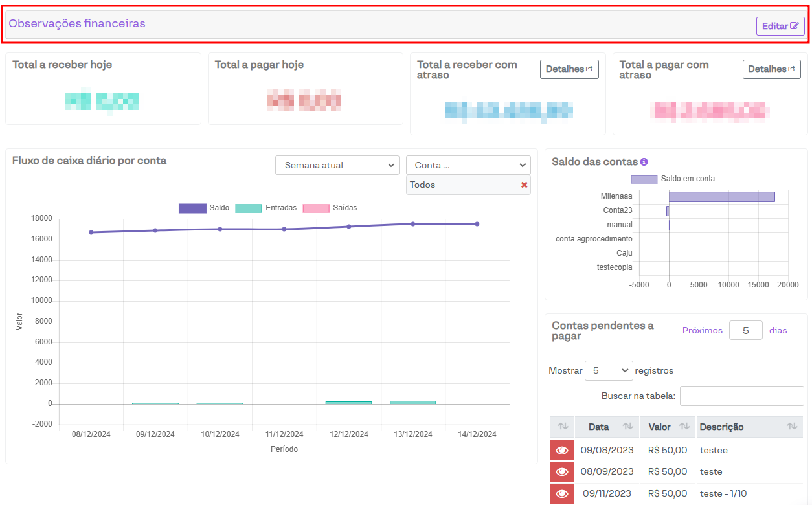Toggle Saldo series in chart legend

click(x=204, y=208)
